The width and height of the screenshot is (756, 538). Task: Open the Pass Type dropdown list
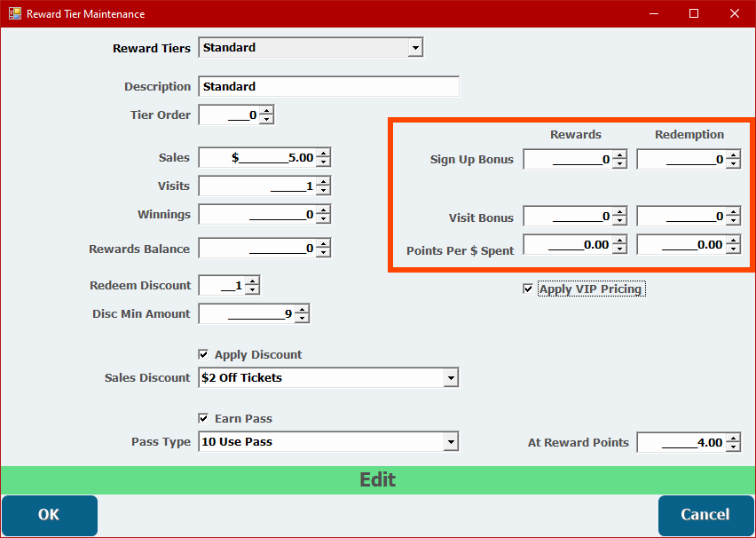451,442
